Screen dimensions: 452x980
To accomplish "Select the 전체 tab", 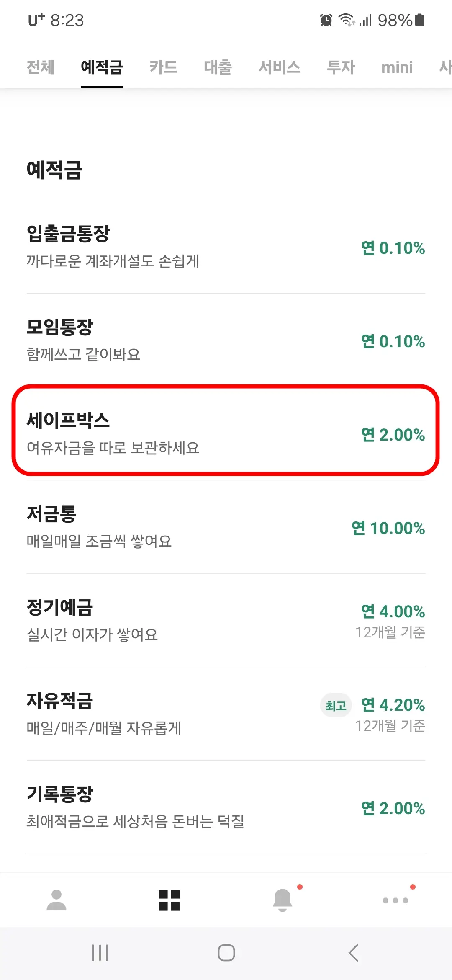I will pos(40,67).
